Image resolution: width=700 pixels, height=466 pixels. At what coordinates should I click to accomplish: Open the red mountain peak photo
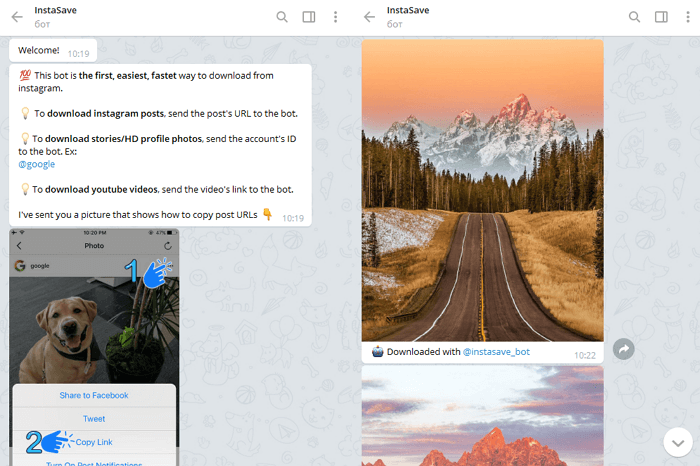[x=482, y=415]
